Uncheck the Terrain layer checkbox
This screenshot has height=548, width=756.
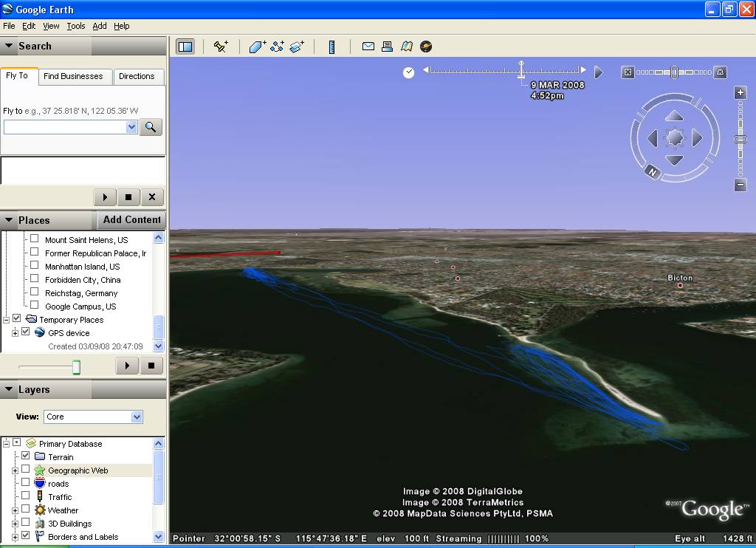point(26,456)
